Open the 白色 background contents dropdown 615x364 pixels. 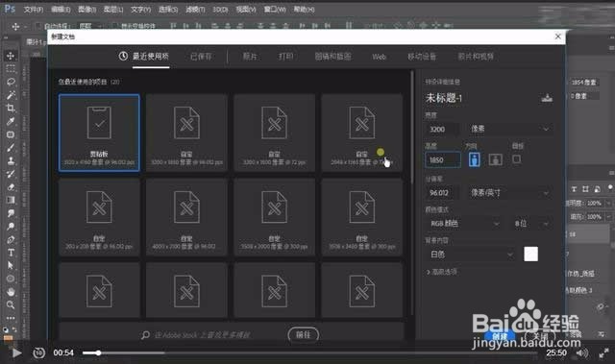tap(471, 255)
